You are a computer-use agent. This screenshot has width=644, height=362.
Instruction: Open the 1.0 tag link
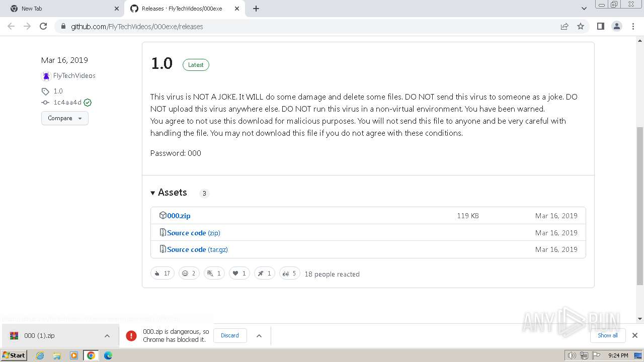(x=58, y=91)
